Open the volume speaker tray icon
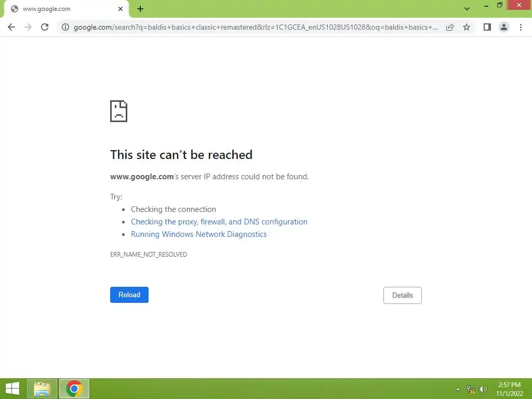 click(483, 389)
